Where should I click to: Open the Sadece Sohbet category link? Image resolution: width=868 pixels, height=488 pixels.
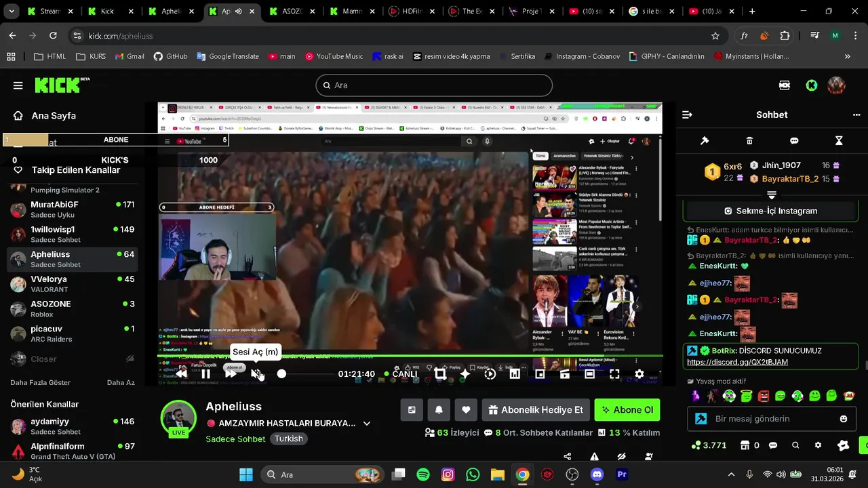coord(235,439)
